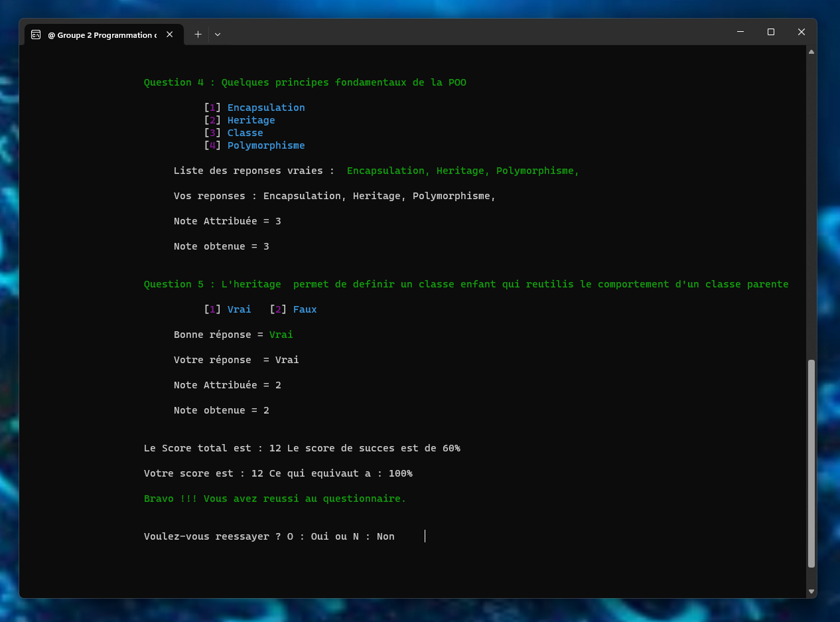
Task: Click the Polymorphisme option in Question 4
Action: 266,145
